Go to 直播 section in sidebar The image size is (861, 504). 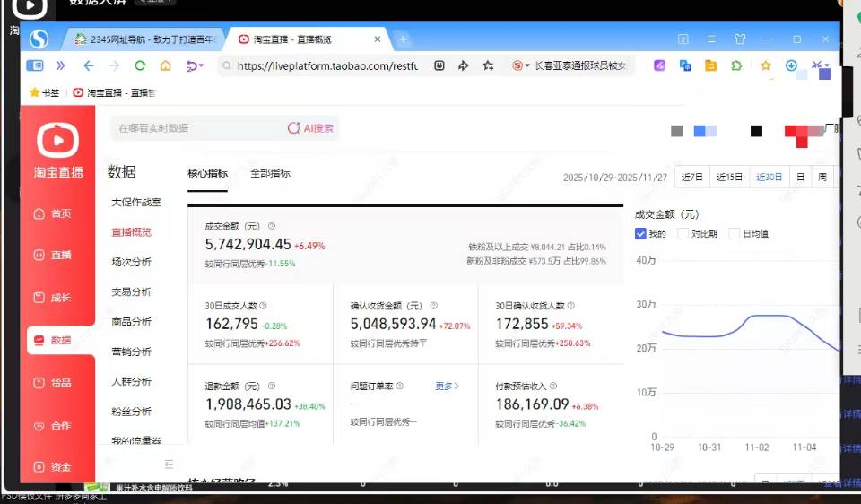(52, 256)
